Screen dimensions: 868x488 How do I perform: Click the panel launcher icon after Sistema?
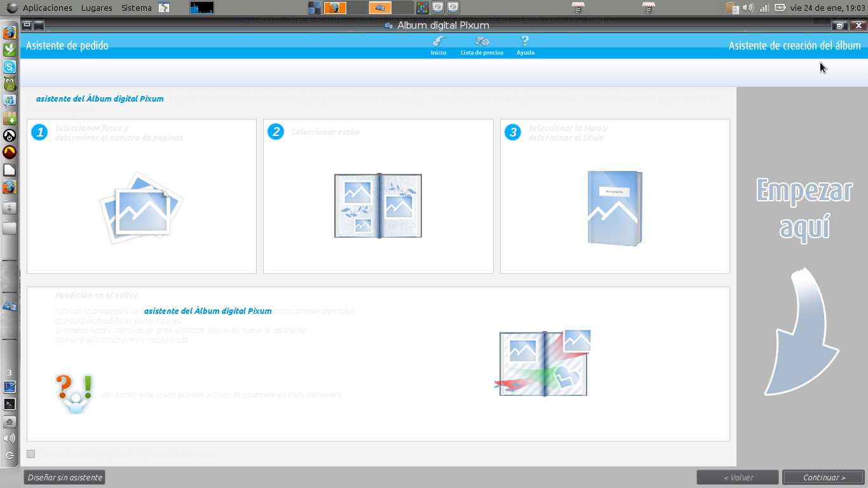pos(164,8)
